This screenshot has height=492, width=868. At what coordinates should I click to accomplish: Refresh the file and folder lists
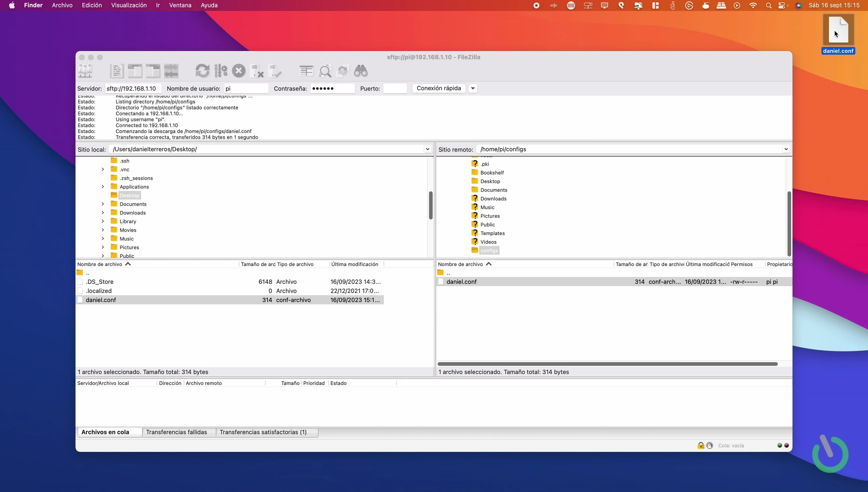tap(202, 71)
